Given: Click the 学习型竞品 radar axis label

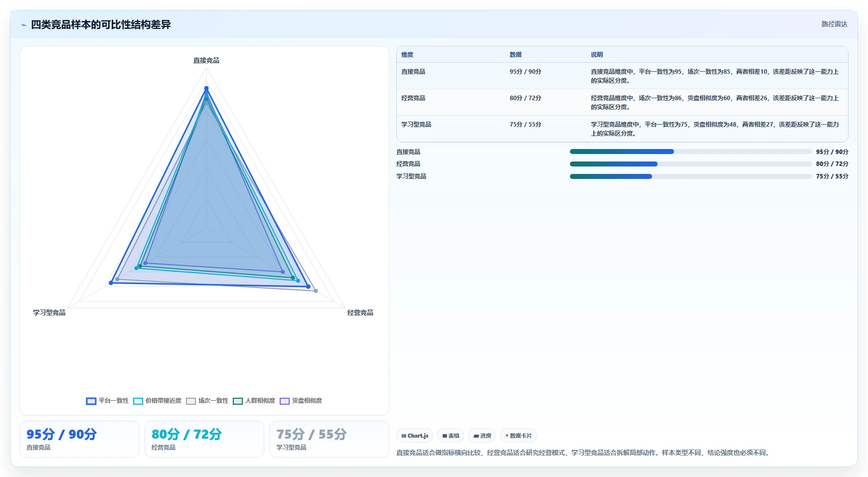Looking at the screenshot, I should [49, 313].
